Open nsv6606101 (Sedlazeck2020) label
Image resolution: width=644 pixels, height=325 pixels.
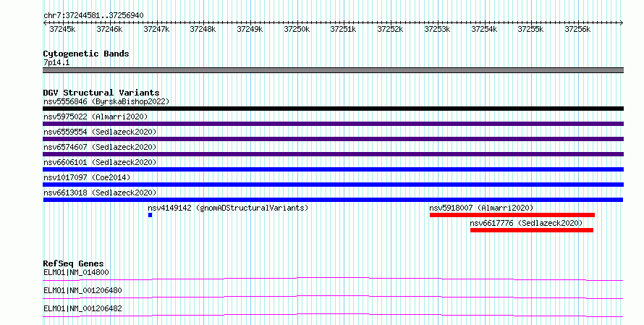pyautogui.click(x=100, y=162)
